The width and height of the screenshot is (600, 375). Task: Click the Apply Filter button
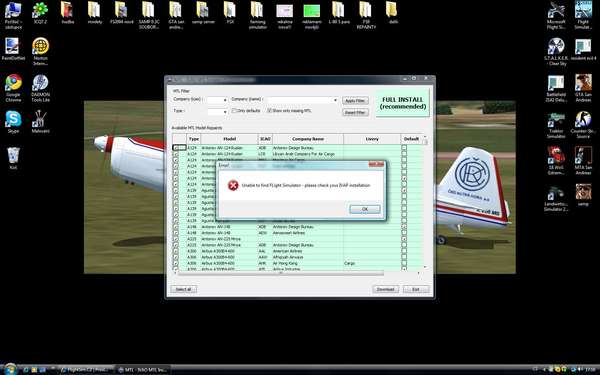(355, 101)
